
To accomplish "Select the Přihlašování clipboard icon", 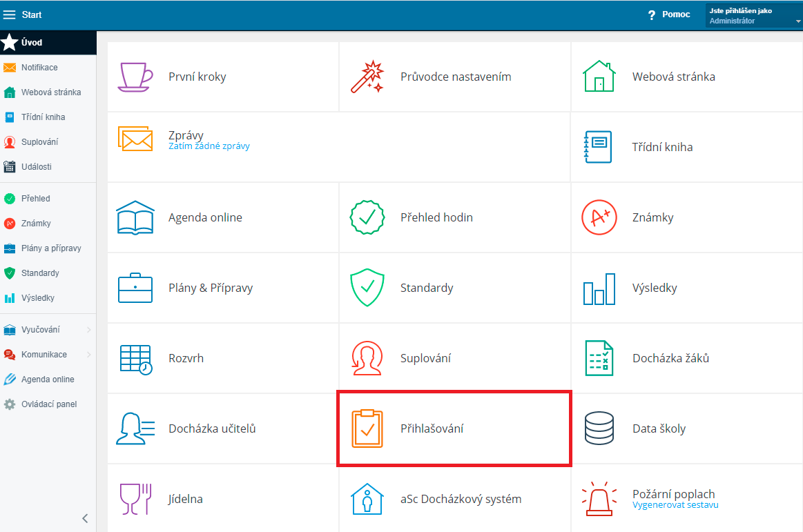I will coord(367,428).
